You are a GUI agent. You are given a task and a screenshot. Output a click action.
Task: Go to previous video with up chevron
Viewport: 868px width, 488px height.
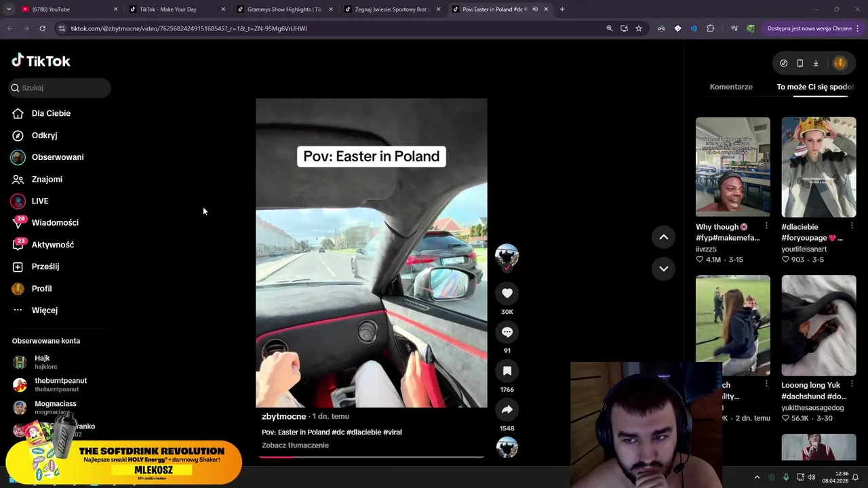[663, 237]
